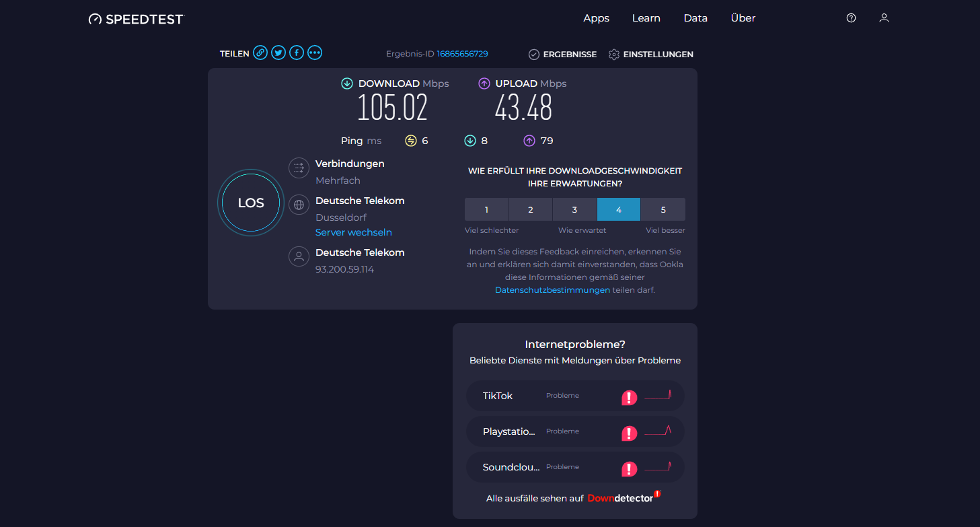Share the result on Twitter
980x527 pixels.
click(x=278, y=53)
